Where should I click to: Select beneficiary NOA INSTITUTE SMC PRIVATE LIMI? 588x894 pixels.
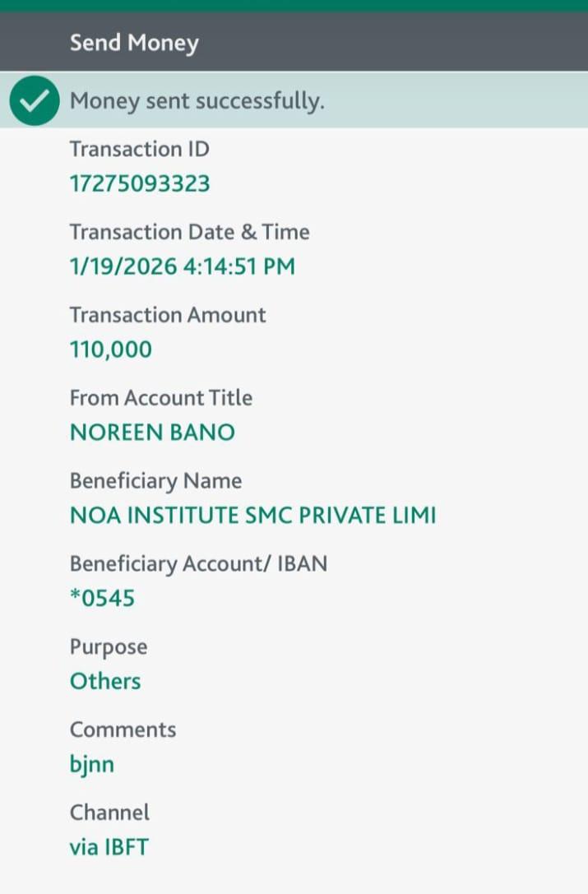tap(252, 516)
